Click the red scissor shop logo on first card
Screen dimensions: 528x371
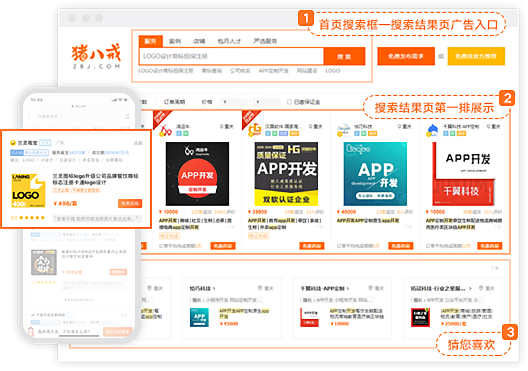166,130
